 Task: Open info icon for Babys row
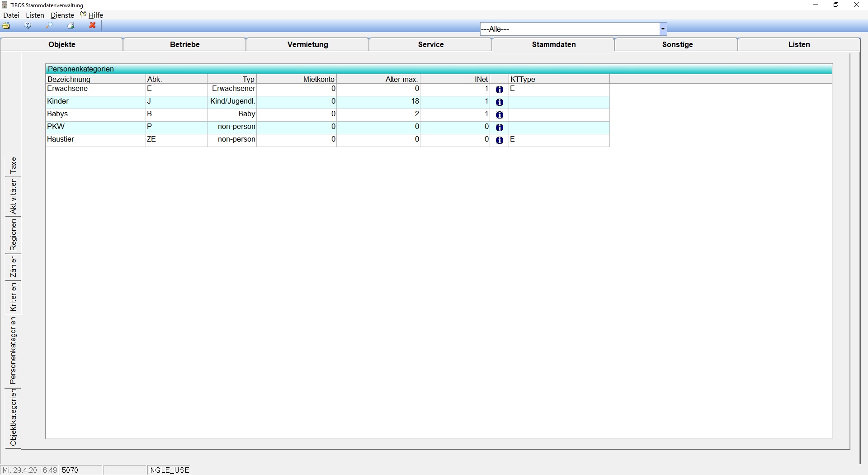tap(500, 115)
